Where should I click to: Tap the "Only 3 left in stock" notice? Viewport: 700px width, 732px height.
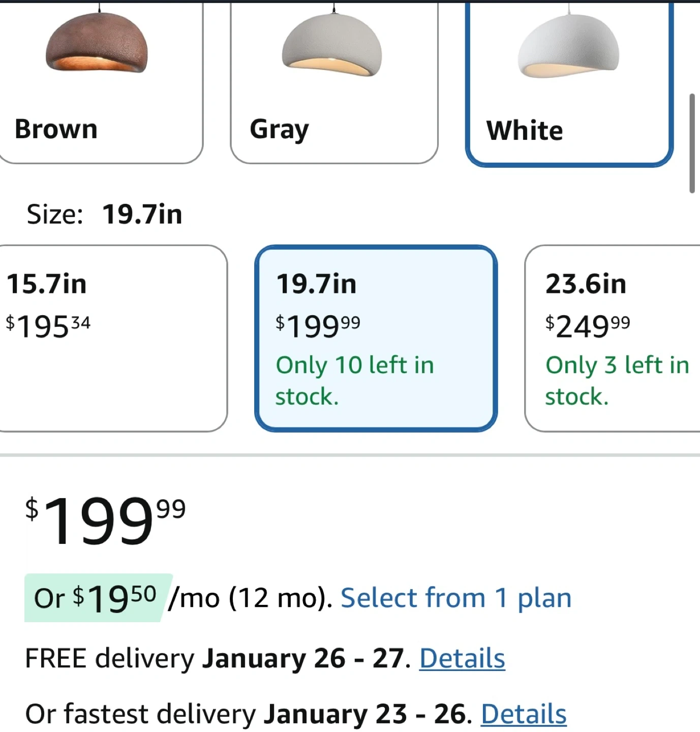coord(617,380)
